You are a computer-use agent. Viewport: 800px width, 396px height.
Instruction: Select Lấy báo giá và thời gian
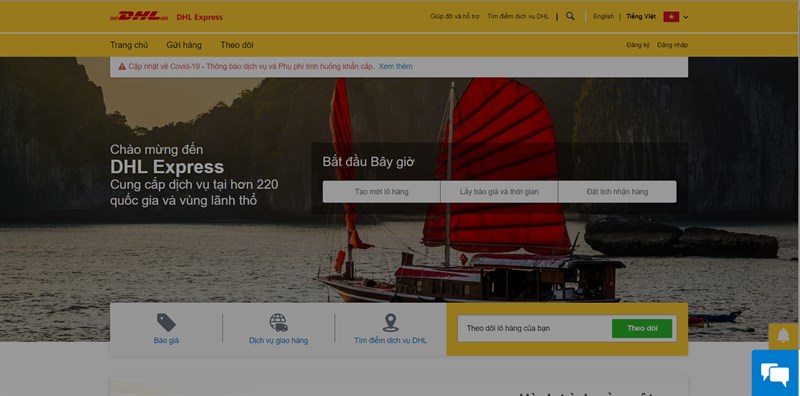click(499, 192)
